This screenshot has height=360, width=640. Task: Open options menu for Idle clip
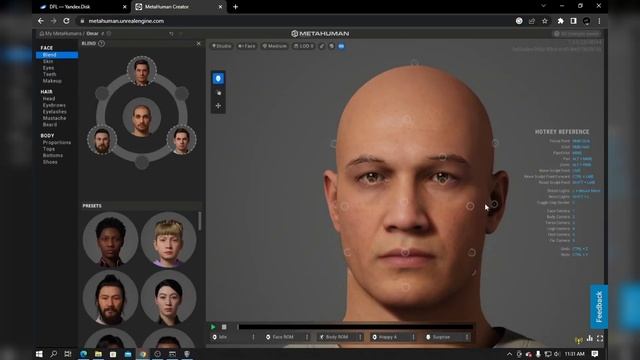[253, 337]
